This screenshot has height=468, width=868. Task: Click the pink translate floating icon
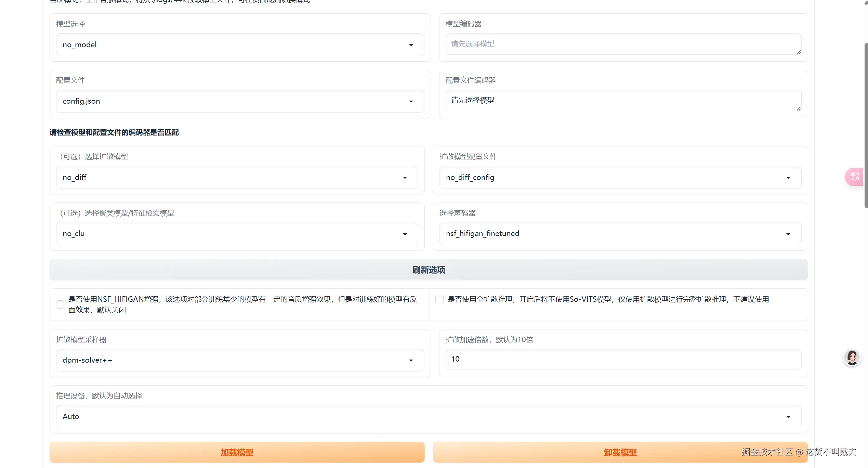click(x=854, y=177)
